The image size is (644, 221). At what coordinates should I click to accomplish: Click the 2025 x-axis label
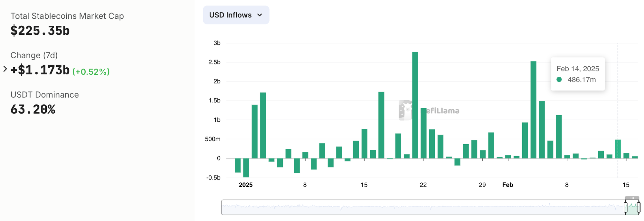[x=246, y=185]
